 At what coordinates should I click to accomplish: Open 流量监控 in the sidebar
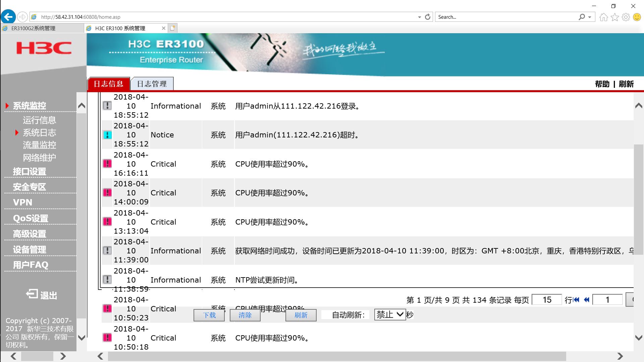pyautogui.click(x=39, y=145)
